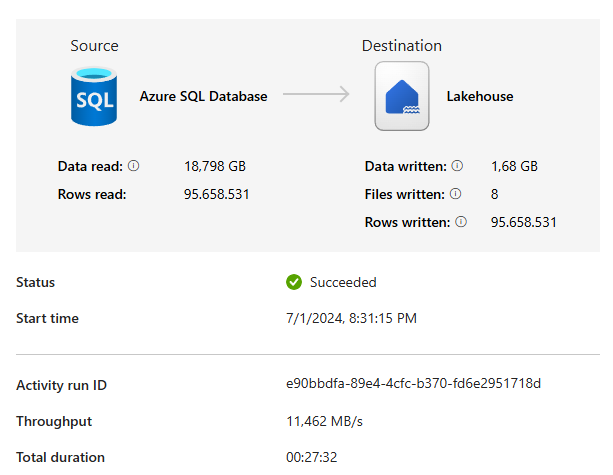Click the Data read label

pyautogui.click(x=90, y=166)
